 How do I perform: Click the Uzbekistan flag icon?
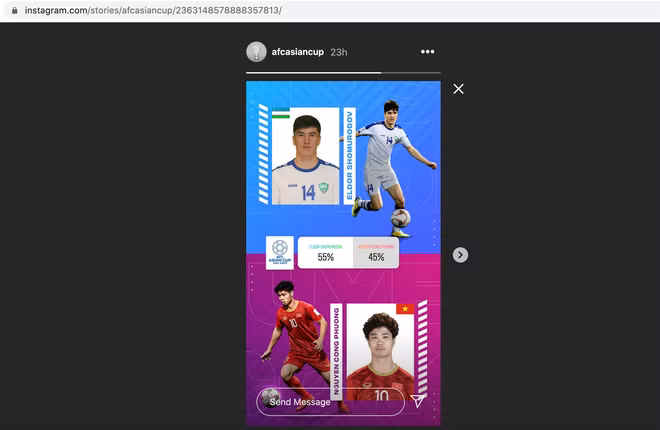tap(280, 113)
